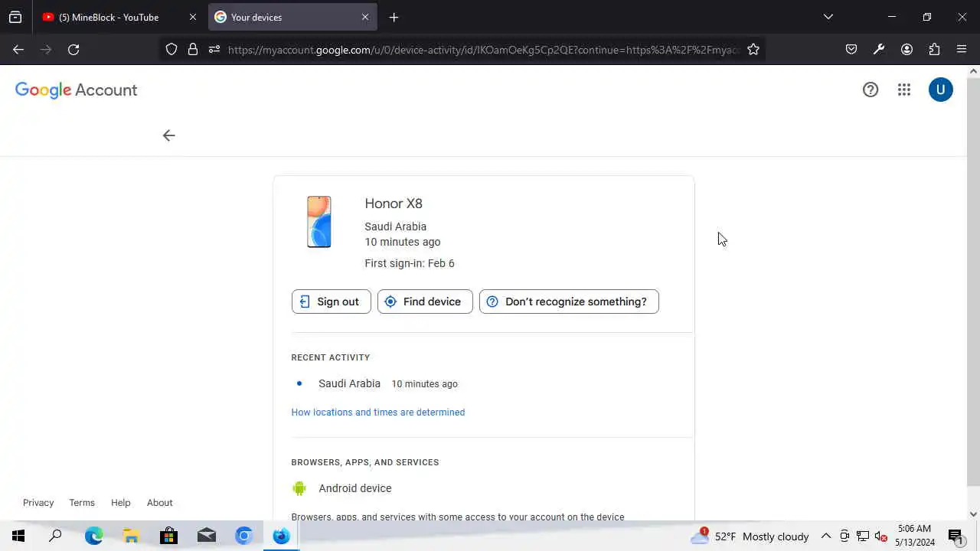Bookmark this page with the star icon
980x551 pixels.
click(x=753, y=49)
